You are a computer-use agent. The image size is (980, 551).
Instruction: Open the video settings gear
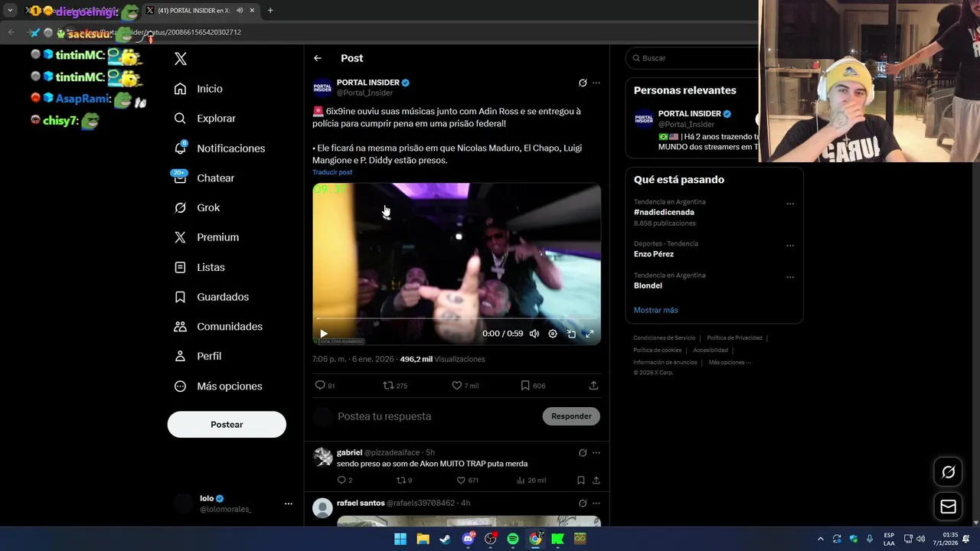[553, 334]
